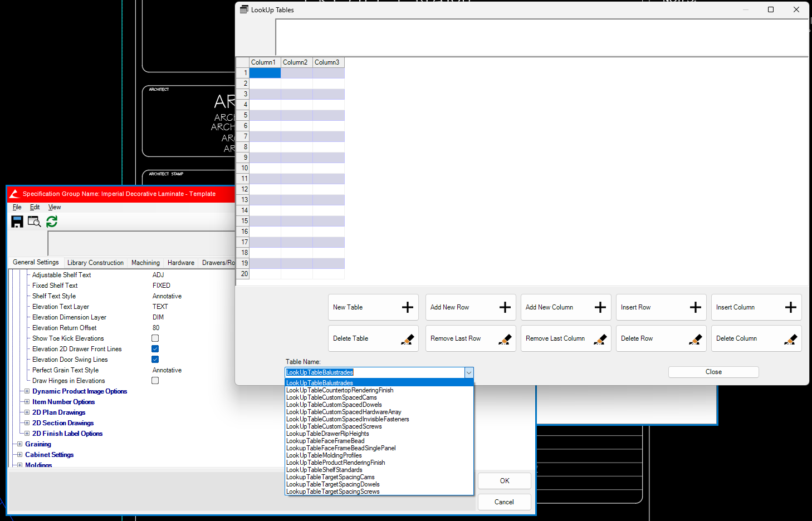
Task: Switch to Machining tab
Action: pyautogui.click(x=145, y=263)
